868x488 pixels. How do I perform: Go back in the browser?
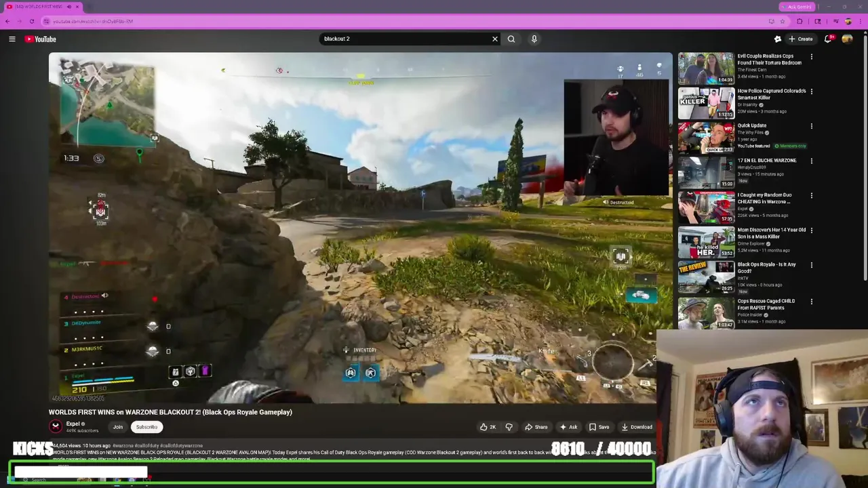pos(7,21)
